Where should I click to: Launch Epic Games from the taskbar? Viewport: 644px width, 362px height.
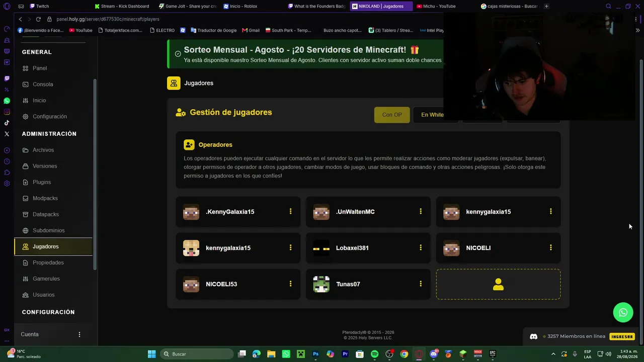click(x=493, y=354)
